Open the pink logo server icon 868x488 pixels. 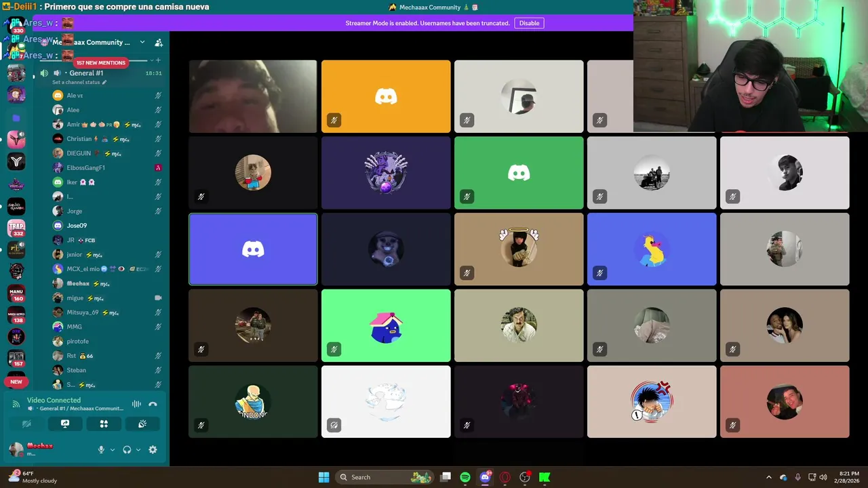pos(16,139)
